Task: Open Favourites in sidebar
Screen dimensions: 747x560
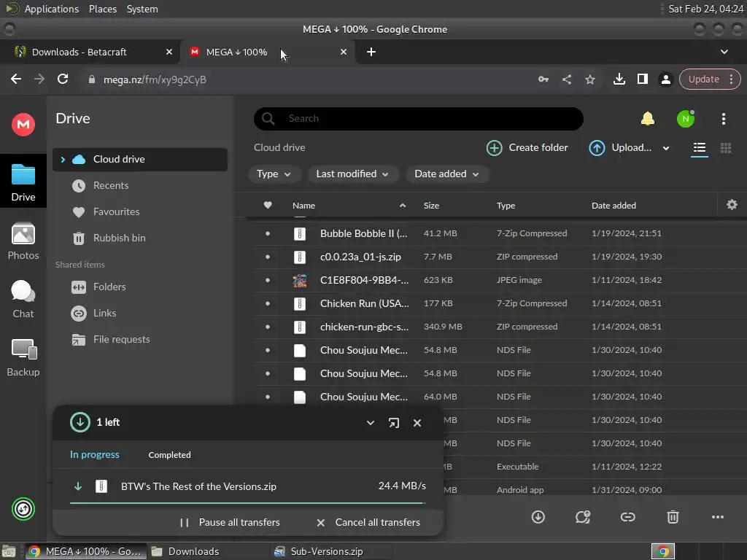Action: click(x=139, y=212)
